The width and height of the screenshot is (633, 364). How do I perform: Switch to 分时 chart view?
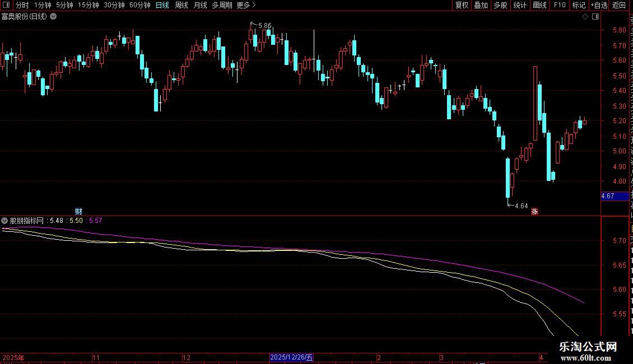click(x=22, y=5)
